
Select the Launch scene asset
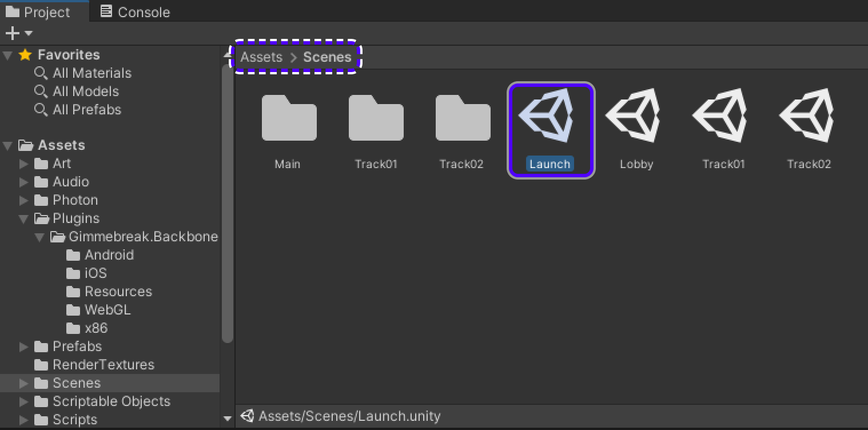(551, 130)
